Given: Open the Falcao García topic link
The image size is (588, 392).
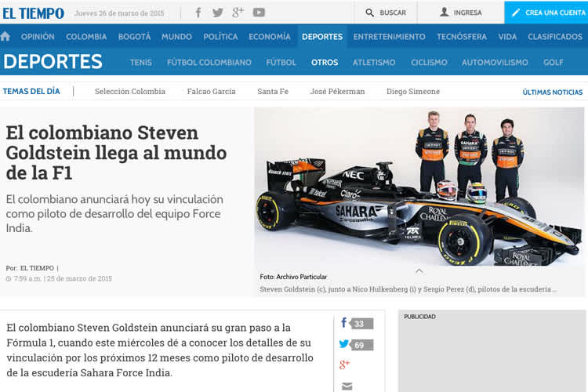Looking at the screenshot, I should (211, 92).
